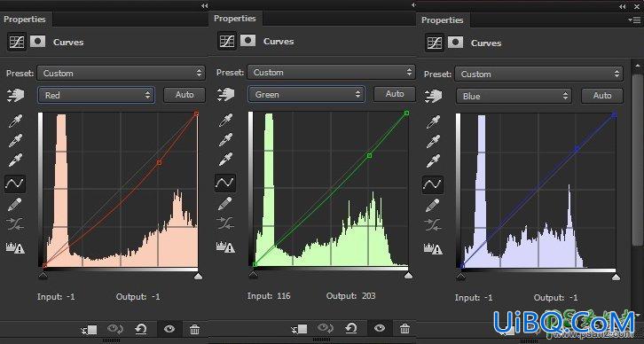Click the white point slider under Green curve
Image resolution: width=644 pixels, height=344 pixels.
[408, 276]
